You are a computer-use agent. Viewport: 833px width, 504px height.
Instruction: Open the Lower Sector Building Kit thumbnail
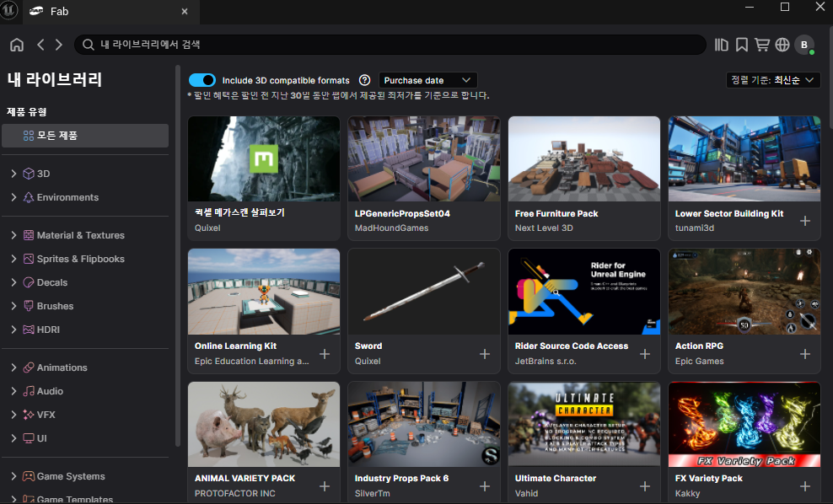pos(744,158)
